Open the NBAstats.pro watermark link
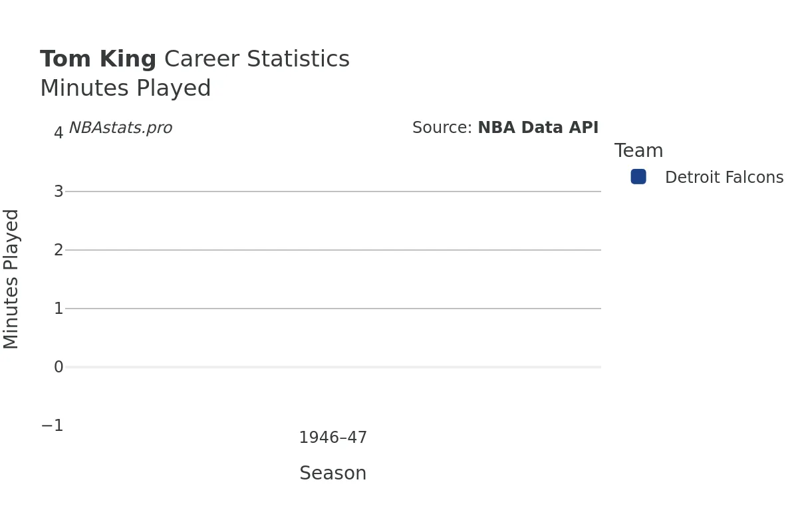The image size is (798, 532). click(120, 128)
